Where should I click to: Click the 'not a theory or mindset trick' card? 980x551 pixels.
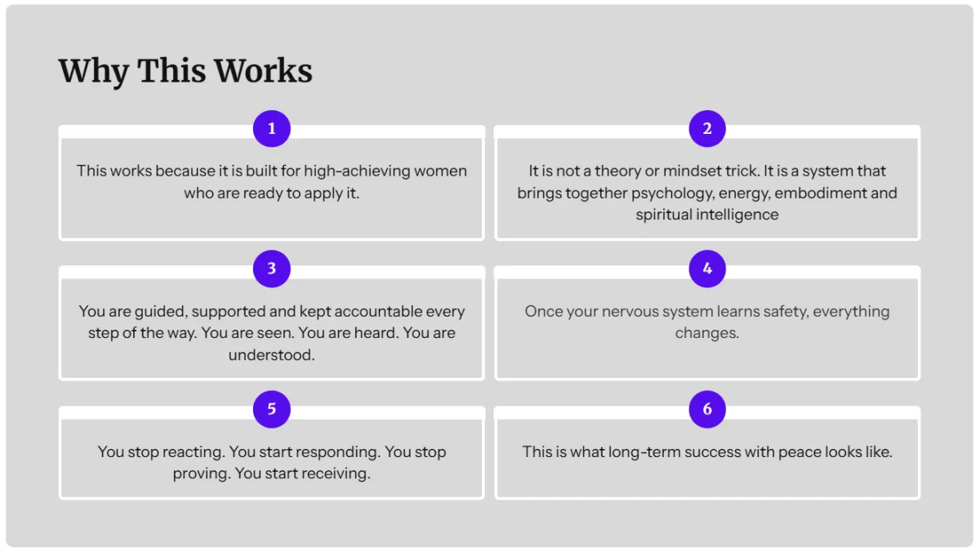coord(707,183)
